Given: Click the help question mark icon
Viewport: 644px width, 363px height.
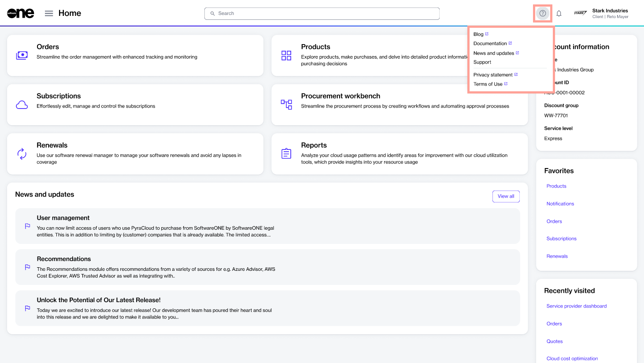Looking at the screenshot, I should [x=543, y=13].
